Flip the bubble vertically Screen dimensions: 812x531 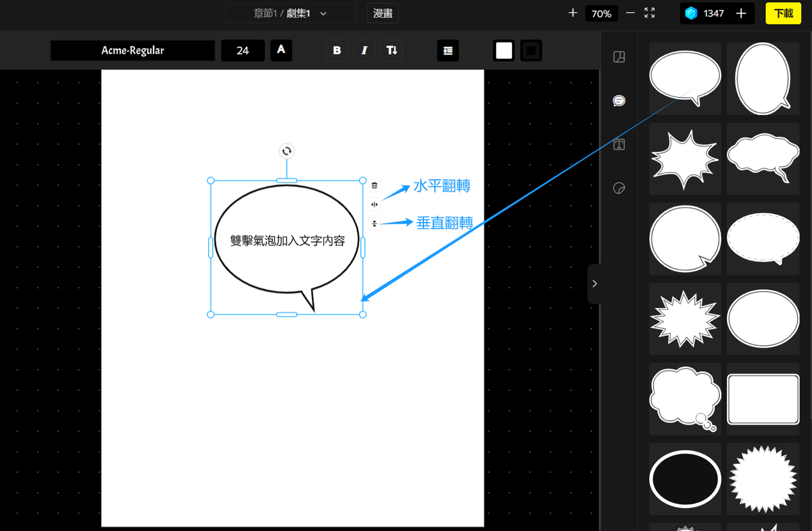coord(374,224)
